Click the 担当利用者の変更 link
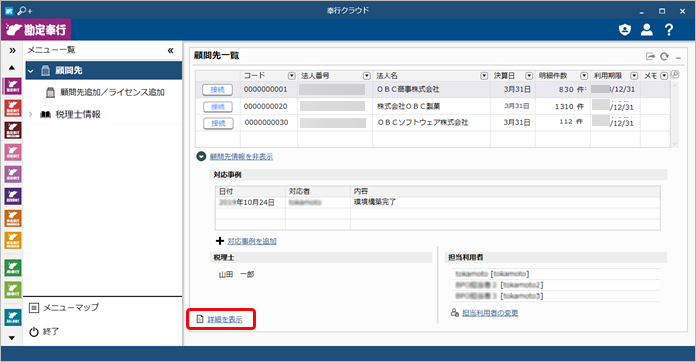 coord(490,313)
